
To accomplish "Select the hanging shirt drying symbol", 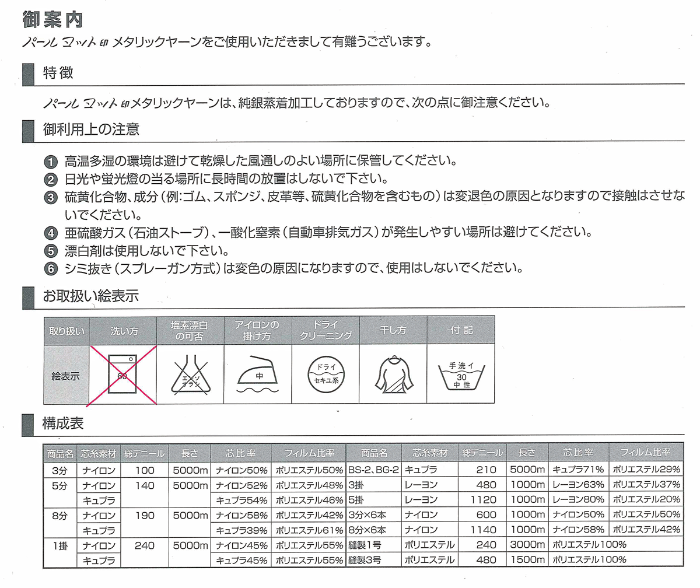I will pos(393,375).
